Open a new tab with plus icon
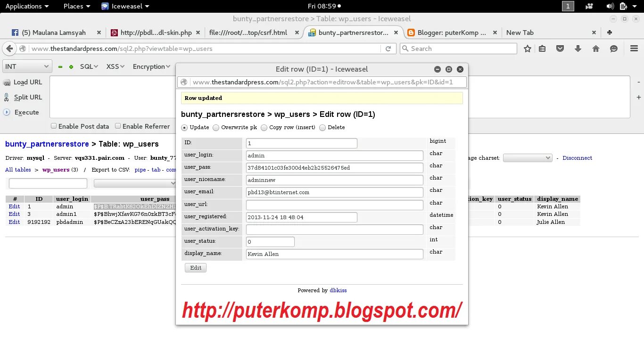Screen dimensions: 644x362 pos(610,33)
